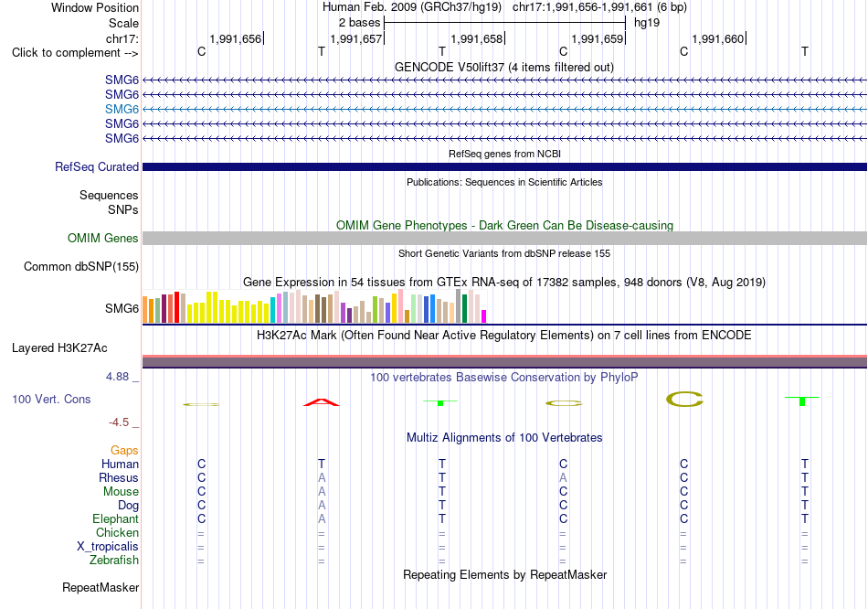The height and width of the screenshot is (609, 868).
Task: Click the Common dbSNP(155) label
Action: tap(81, 266)
